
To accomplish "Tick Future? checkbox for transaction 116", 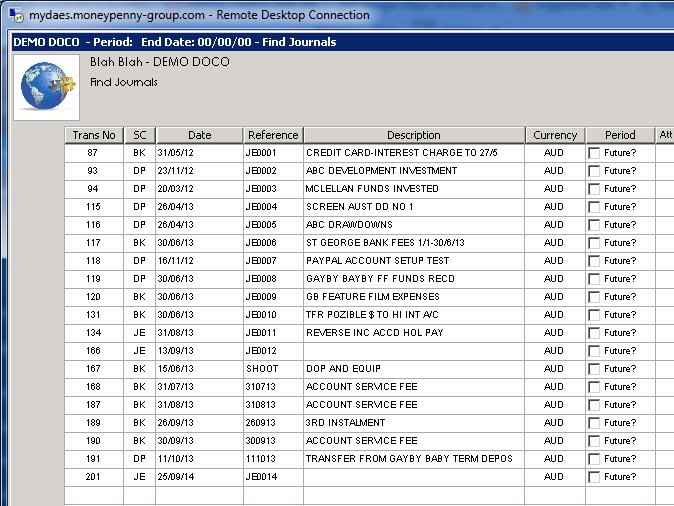I will point(594,225).
